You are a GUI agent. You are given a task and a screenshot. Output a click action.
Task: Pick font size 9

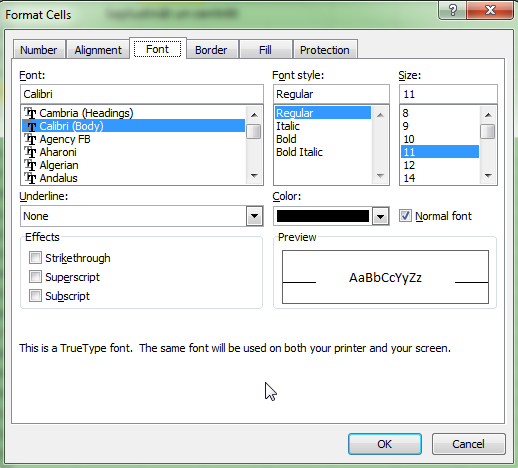[440, 126]
